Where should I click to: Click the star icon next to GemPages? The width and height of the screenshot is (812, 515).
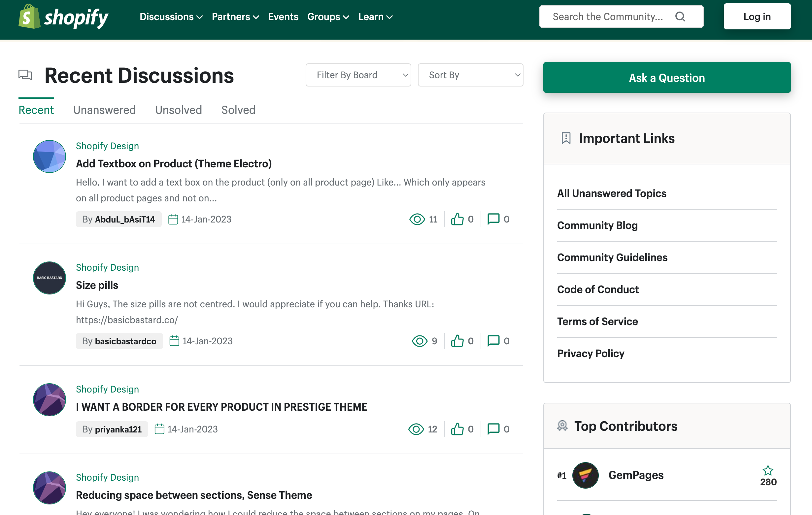click(x=768, y=470)
